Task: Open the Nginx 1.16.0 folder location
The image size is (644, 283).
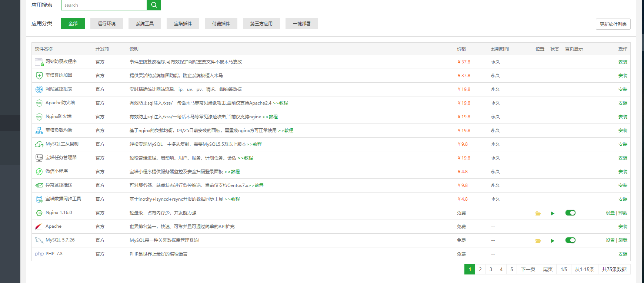Action: 538,213
